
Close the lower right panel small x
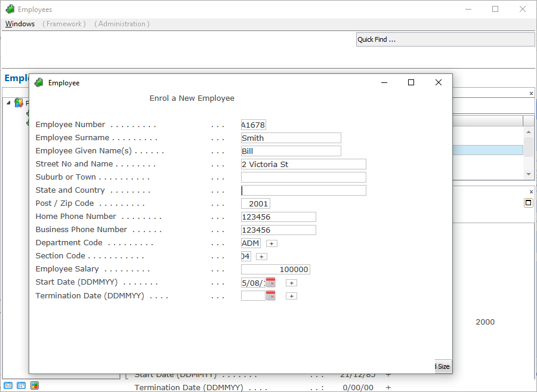531,192
